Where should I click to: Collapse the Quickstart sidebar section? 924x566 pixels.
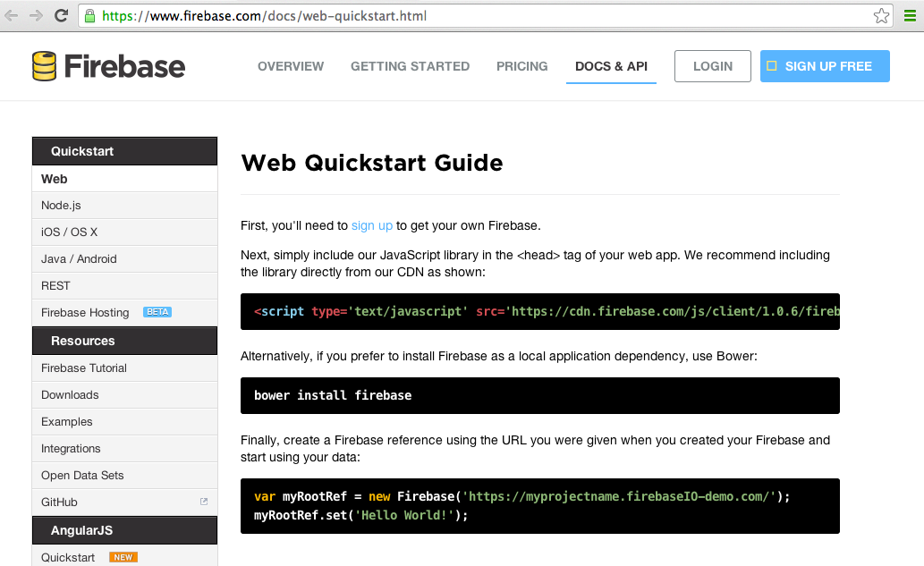(124, 150)
